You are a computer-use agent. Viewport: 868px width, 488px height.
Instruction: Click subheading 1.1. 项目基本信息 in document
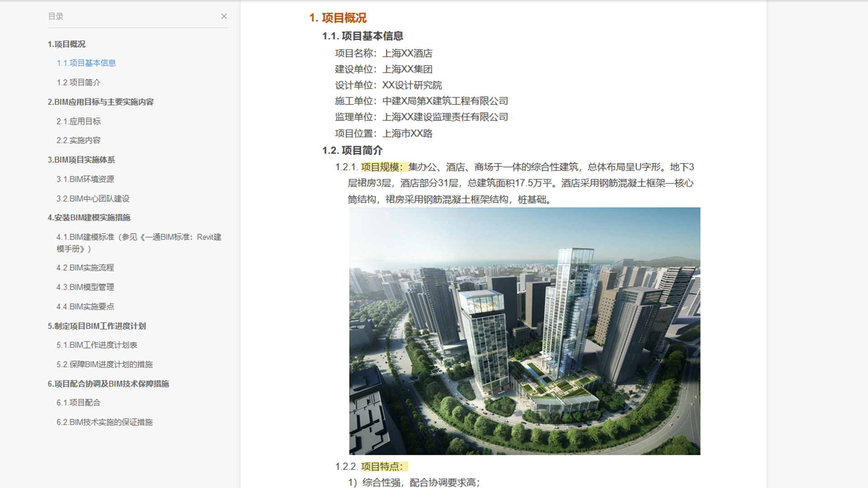pyautogui.click(x=362, y=36)
